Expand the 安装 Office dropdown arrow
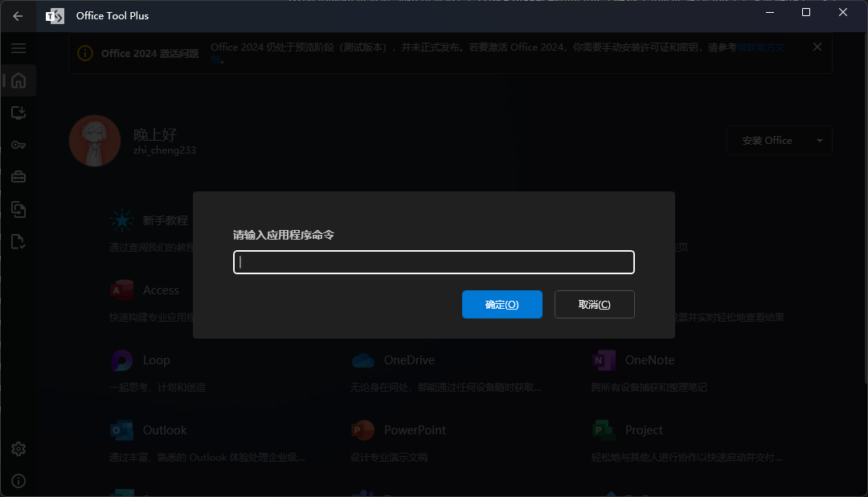 click(820, 141)
